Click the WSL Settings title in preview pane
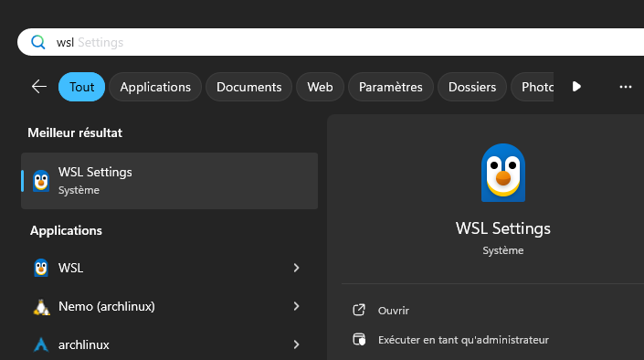This screenshot has width=644, height=360. pos(503,228)
